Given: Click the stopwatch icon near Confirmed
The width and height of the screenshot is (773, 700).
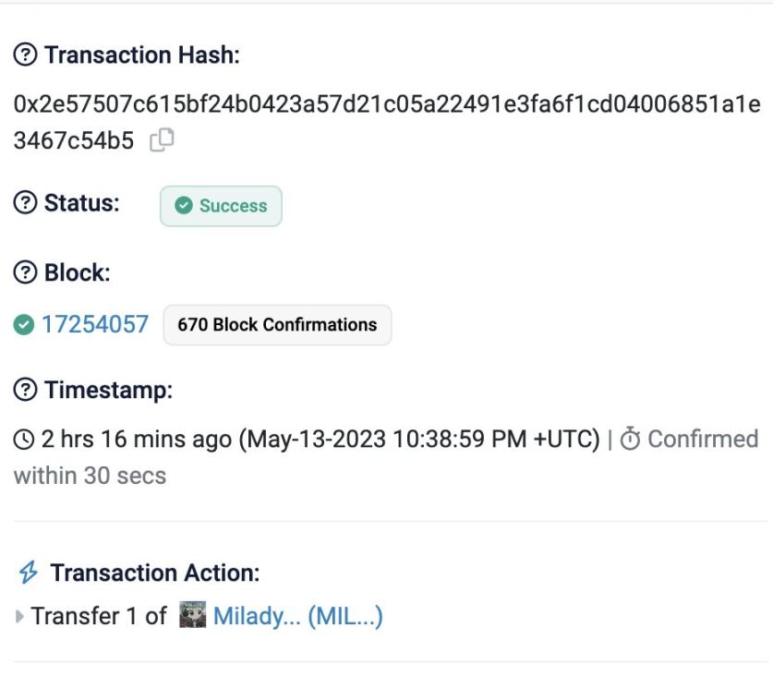Looking at the screenshot, I should pyautogui.click(x=630, y=439).
